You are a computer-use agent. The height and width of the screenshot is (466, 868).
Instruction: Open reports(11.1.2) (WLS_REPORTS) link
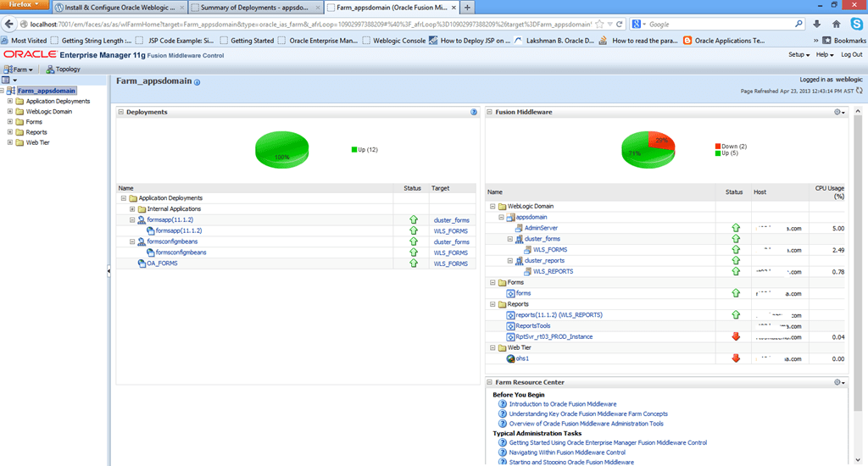(559, 315)
